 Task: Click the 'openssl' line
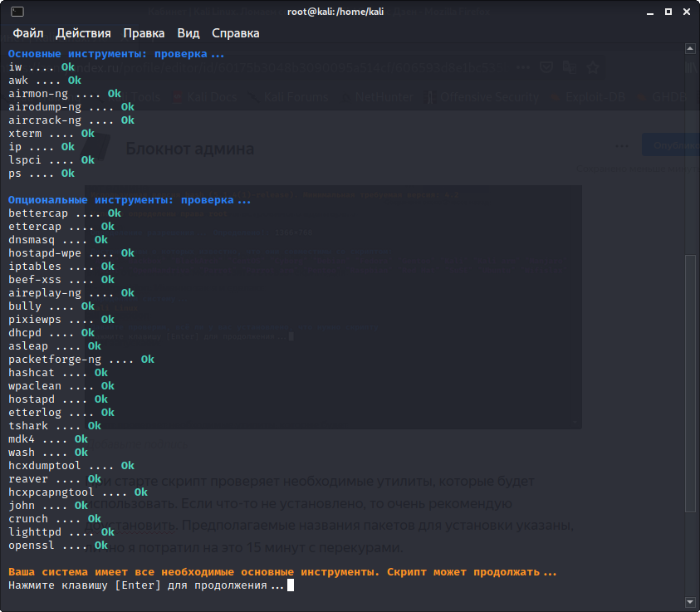[x=58, y=546]
